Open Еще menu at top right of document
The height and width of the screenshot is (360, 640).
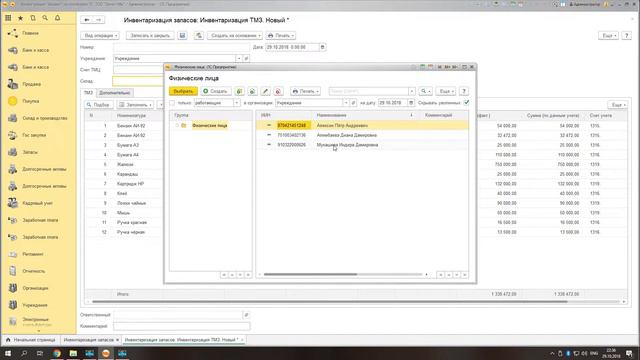pyautogui.click(x=608, y=36)
